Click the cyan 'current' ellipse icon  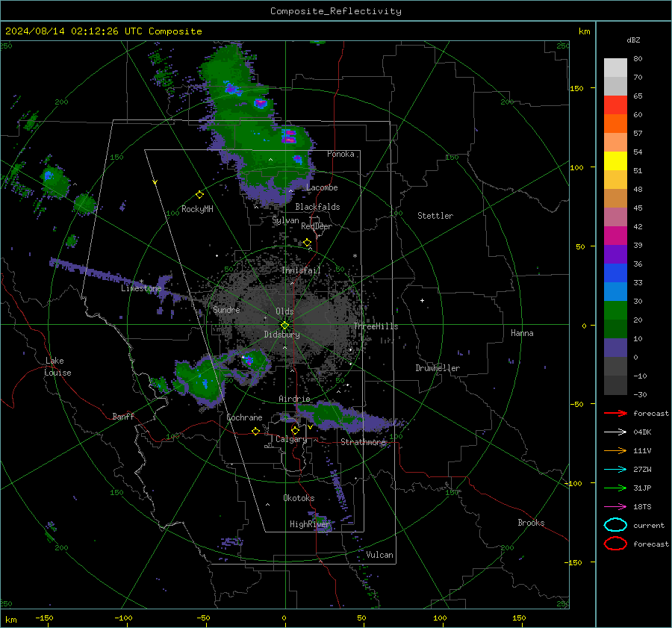[x=615, y=525]
